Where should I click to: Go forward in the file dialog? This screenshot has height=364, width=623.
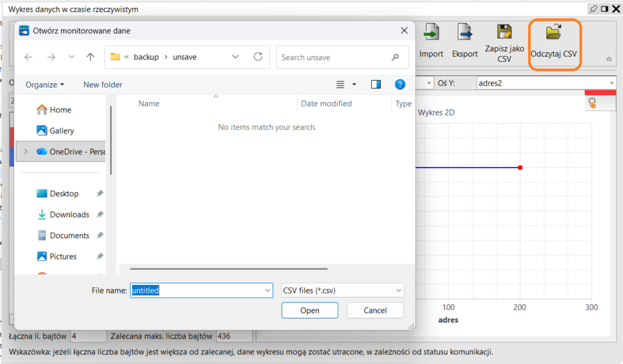51,57
